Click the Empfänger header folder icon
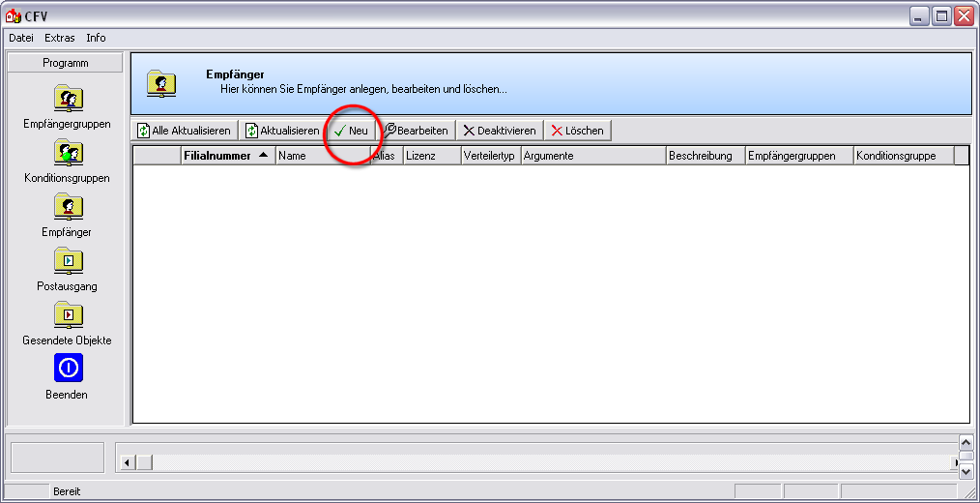 point(161,83)
